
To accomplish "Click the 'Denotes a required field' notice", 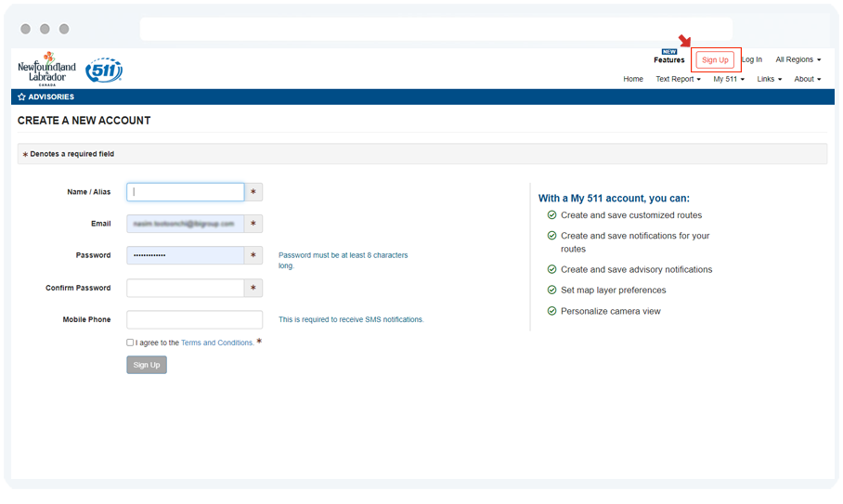I will (x=72, y=154).
